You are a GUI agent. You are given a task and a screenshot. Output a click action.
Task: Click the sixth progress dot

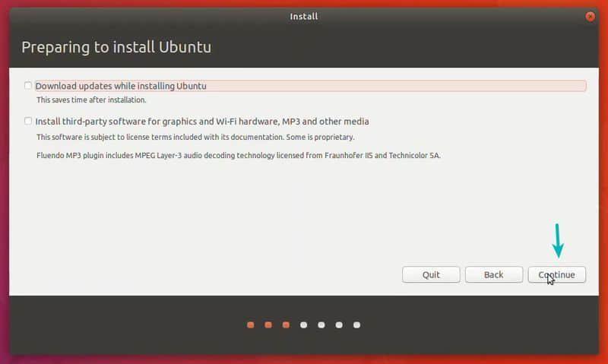(339, 325)
